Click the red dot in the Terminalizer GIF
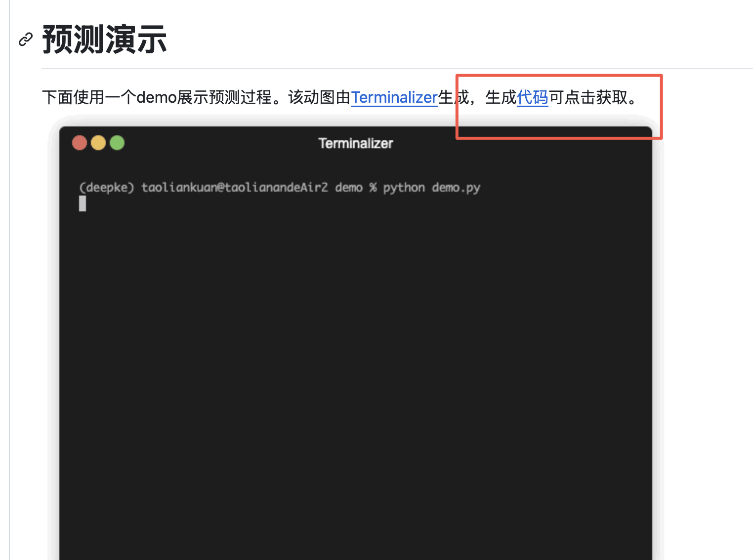 [80, 143]
